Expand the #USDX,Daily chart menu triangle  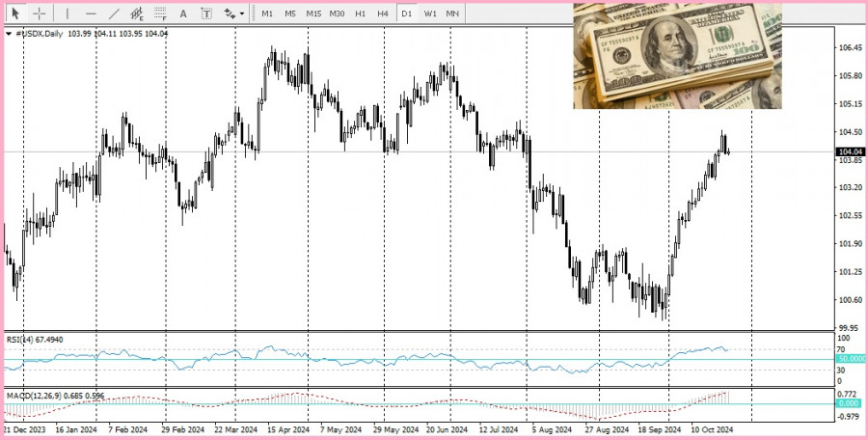click(9, 34)
